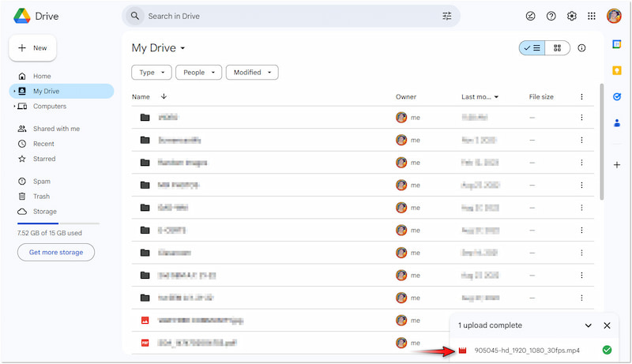Screen dimensions: 632x364
Task: Go to Shared with me
Action: (x=56, y=129)
